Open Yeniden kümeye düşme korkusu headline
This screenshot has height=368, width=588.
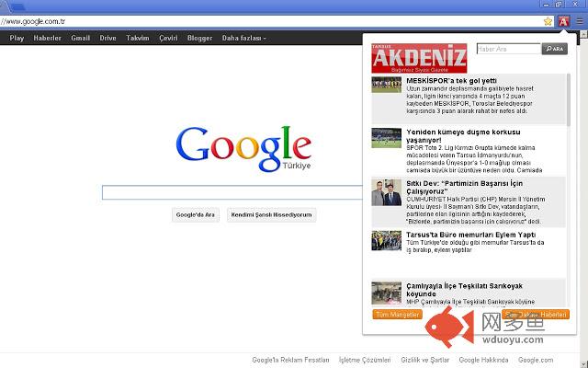tap(463, 136)
